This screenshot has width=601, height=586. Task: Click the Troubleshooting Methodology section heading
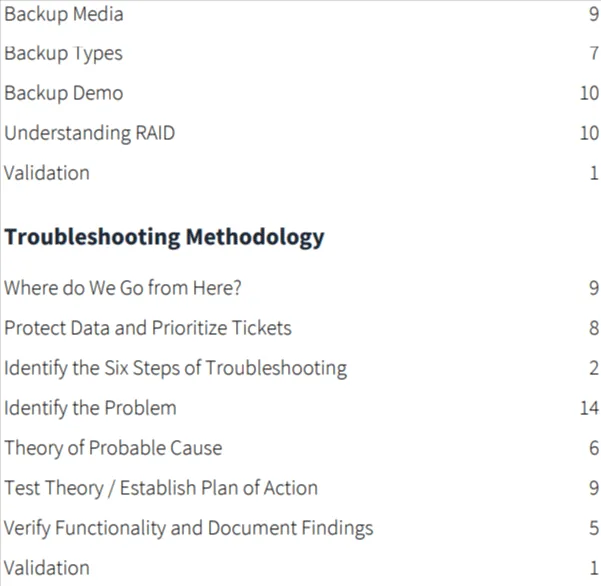pyautogui.click(x=164, y=237)
